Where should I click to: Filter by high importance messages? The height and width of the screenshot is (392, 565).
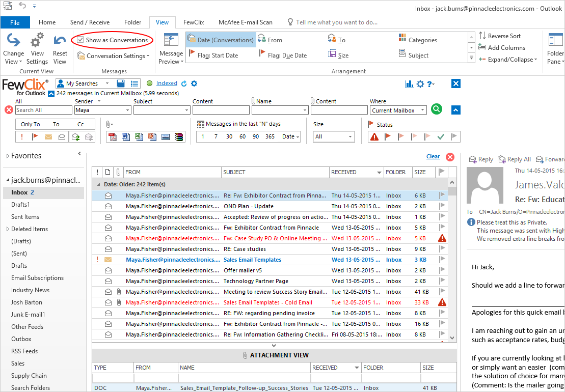pyautogui.click(x=22, y=137)
